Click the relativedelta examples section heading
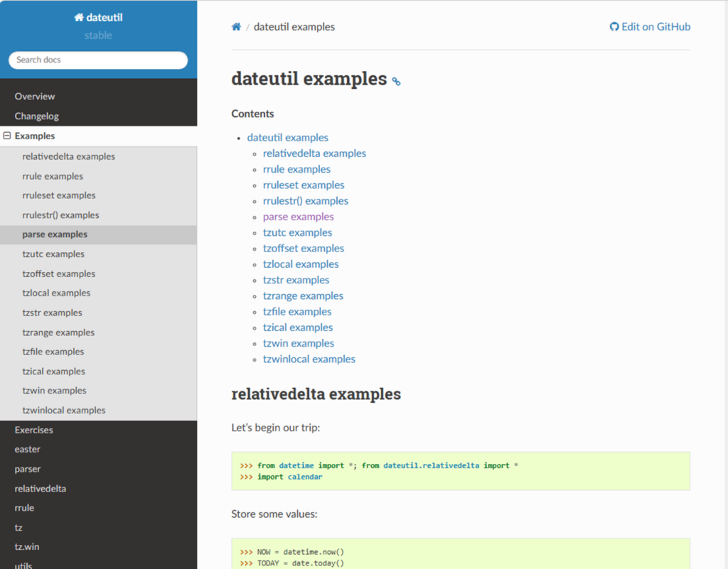728x569 pixels. click(316, 394)
